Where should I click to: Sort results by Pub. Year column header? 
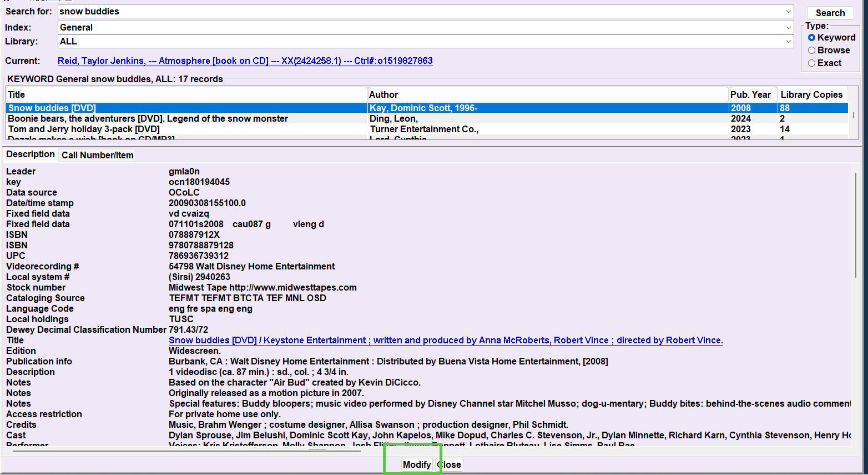pos(753,94)
